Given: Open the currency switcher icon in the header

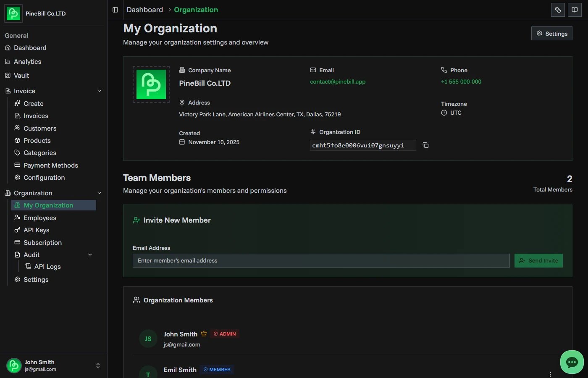Looking at the screenshot, I should 558,10.
